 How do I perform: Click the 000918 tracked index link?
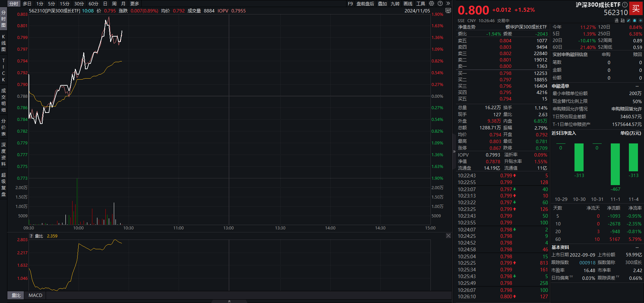click(x=587, y=263)
